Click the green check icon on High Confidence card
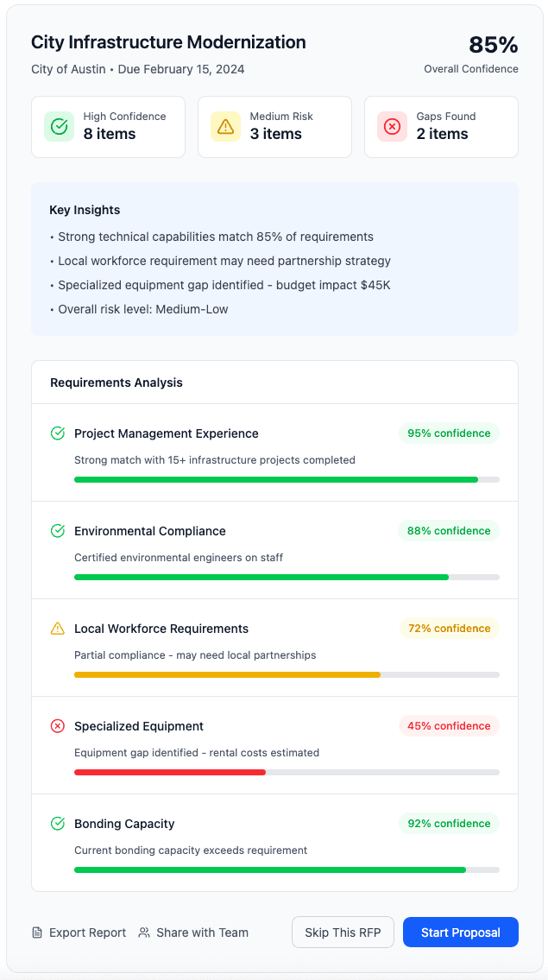Image resolution: width=548 pixels, height=980 pixels. (x=58, y=126)
